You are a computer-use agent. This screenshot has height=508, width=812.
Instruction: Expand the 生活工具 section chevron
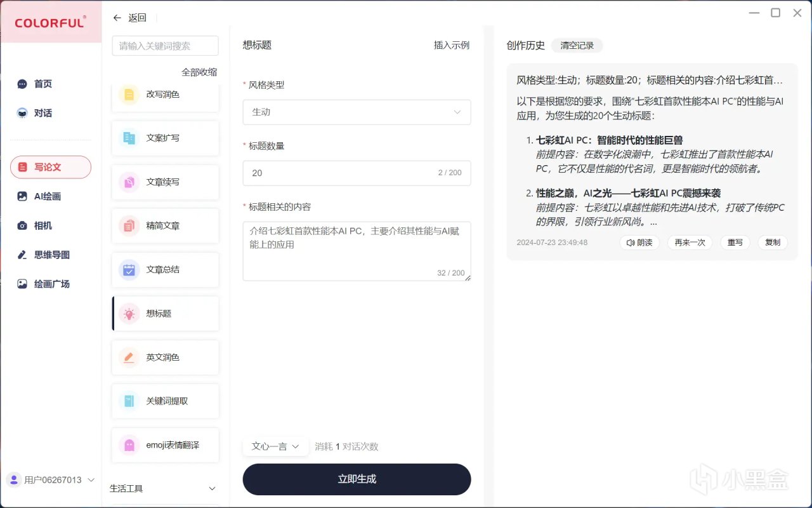click(x=213, y=488)
